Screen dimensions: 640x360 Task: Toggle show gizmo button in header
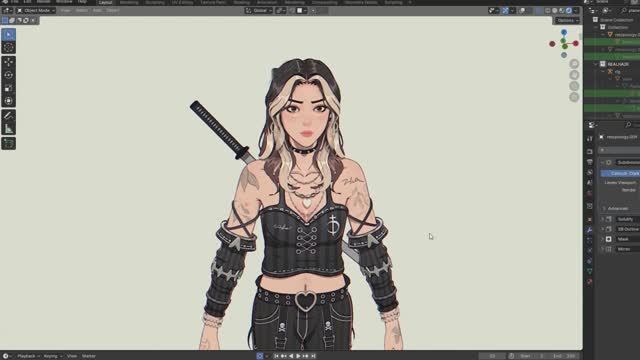[x=505, y=11]
